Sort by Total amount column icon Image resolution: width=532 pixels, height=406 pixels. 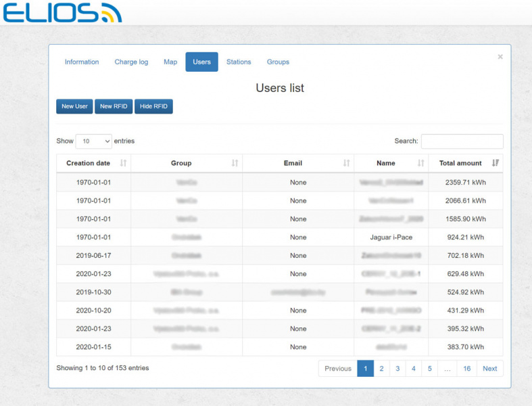coord(495,163)
